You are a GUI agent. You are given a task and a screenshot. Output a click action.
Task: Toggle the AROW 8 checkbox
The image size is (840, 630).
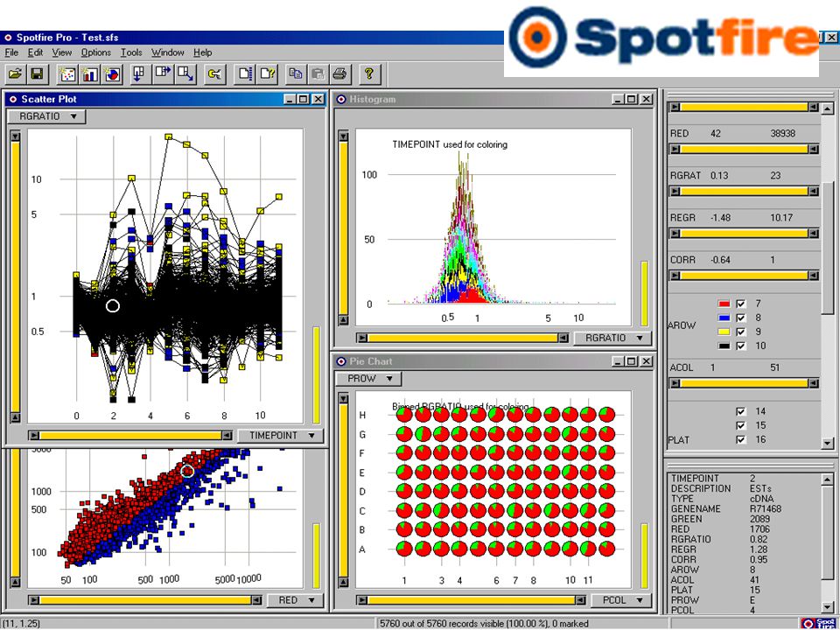[741, 318]
